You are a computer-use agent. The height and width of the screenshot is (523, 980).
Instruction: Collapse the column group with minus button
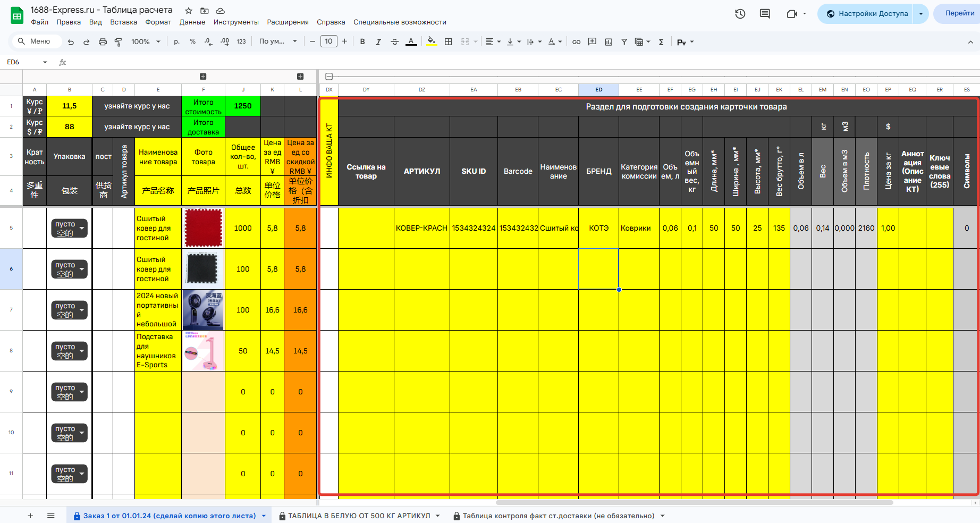pos(329,77)
